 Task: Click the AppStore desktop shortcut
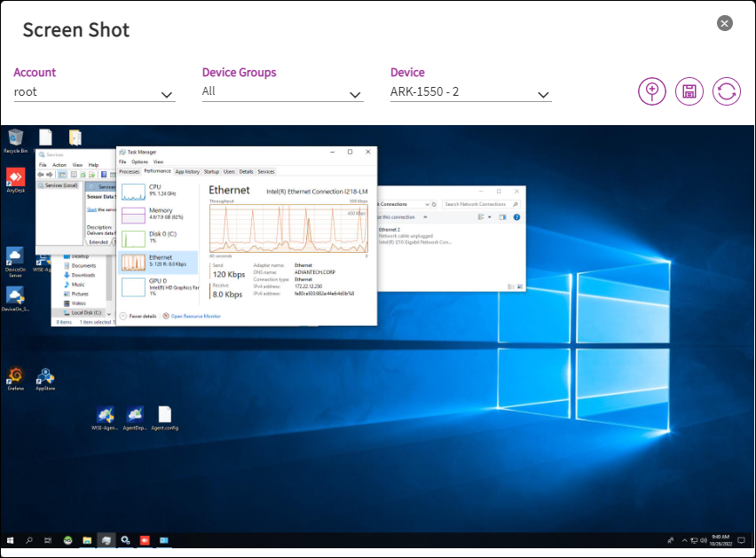[x=45, y=376]
